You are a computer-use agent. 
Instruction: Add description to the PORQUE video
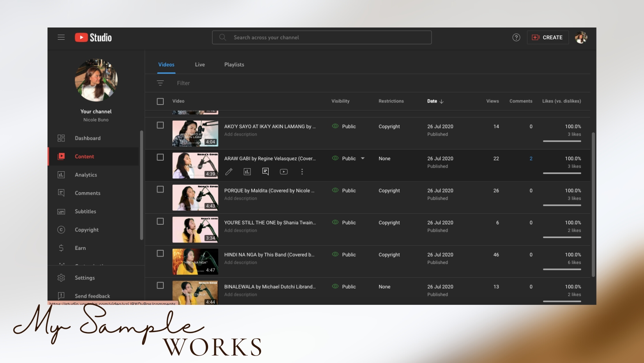click(x=241, y=198)
